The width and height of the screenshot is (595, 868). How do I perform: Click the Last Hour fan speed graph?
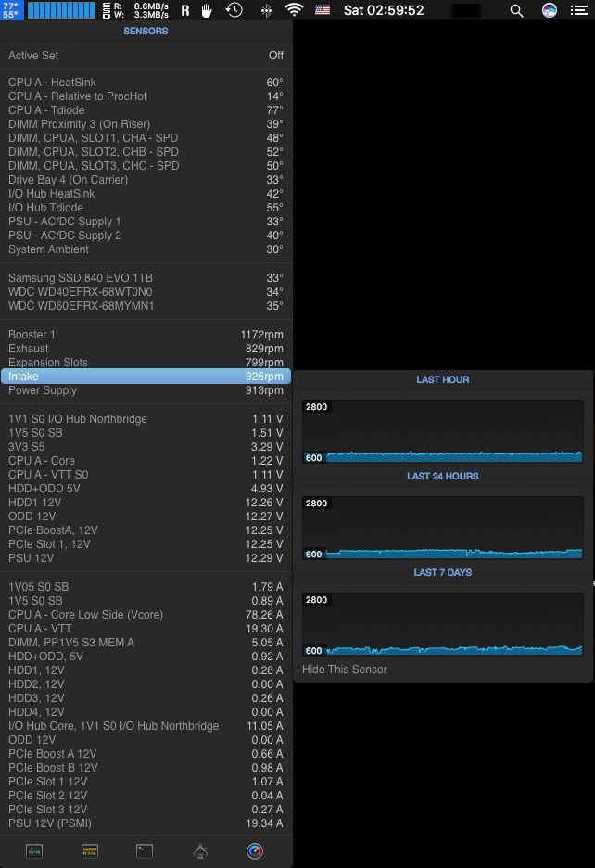pyautogui.click(x=442, y=431)
